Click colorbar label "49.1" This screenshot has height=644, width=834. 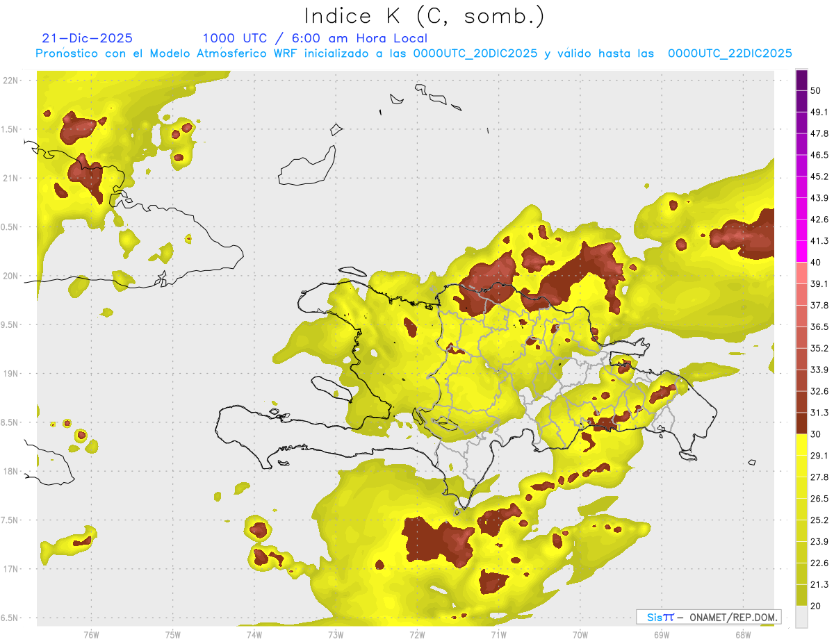[819, 112]
